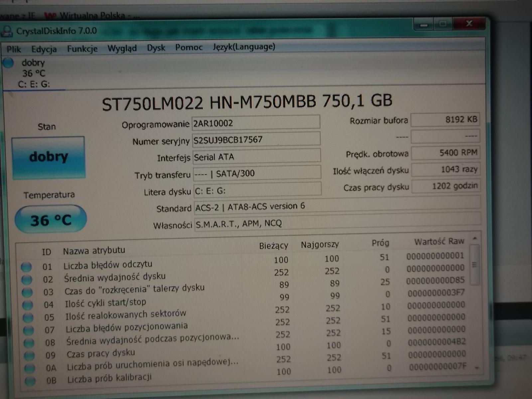Click the Bieżący column header
The image size is (532, 399).
pyautogui.click(x=273, y=246)
